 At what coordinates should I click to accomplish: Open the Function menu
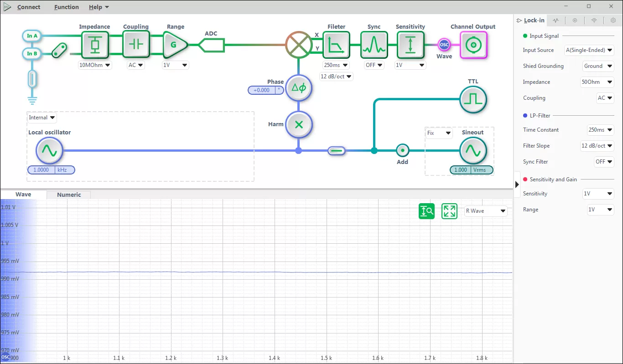pyautogui.click(x=67, y=7)
